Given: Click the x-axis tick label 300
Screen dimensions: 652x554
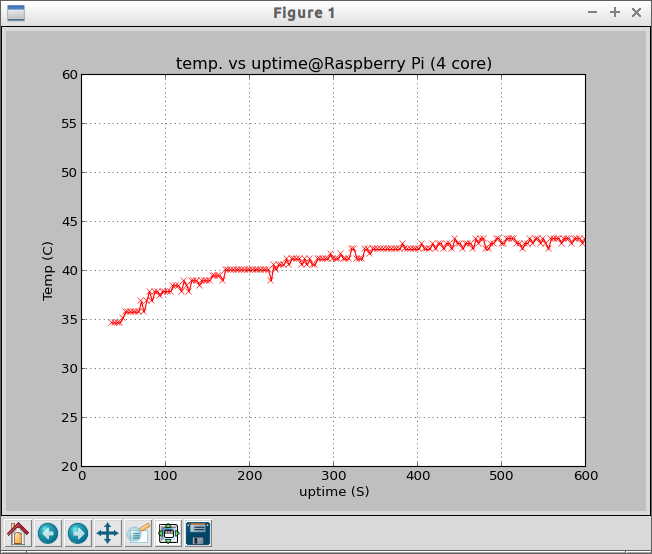Looking at the screenshot, I should [333, 475].
